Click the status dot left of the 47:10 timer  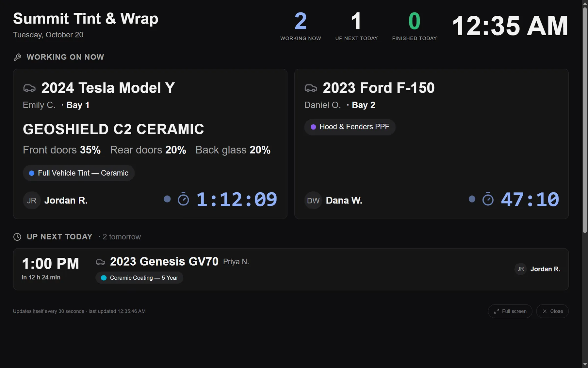tap(472, 199)
